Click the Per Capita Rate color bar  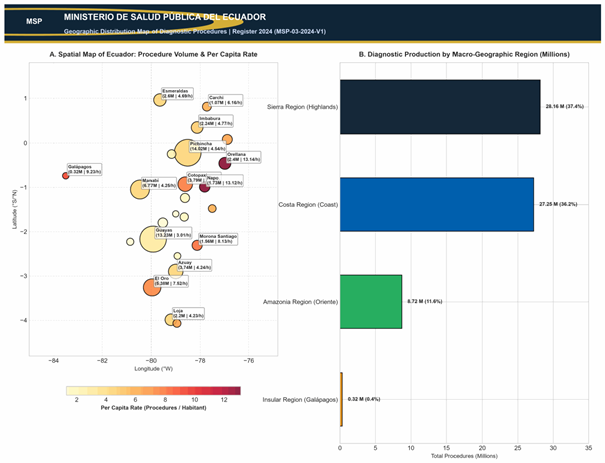[153, 390]
